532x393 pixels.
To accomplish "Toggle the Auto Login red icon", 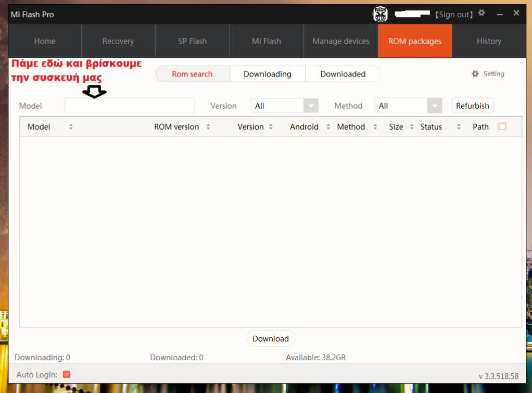I will [66, 374].
